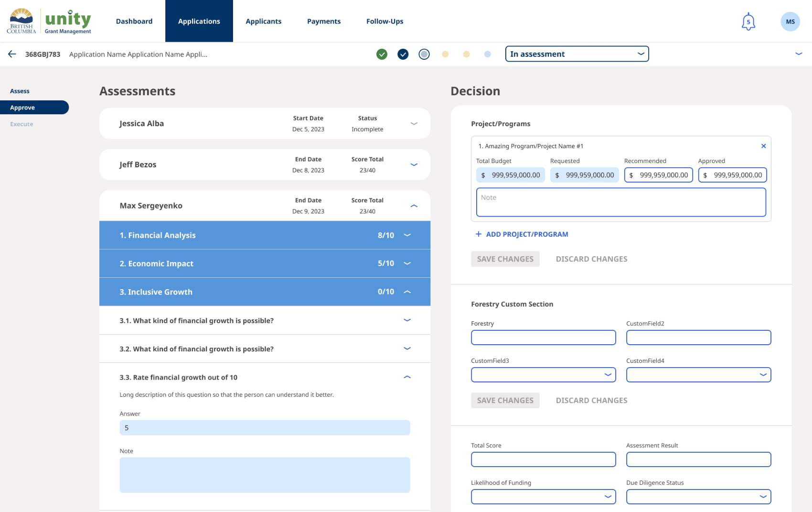Switch to the Applicants tab
Viewport: 812px width, 512px height.
(264, 21)
